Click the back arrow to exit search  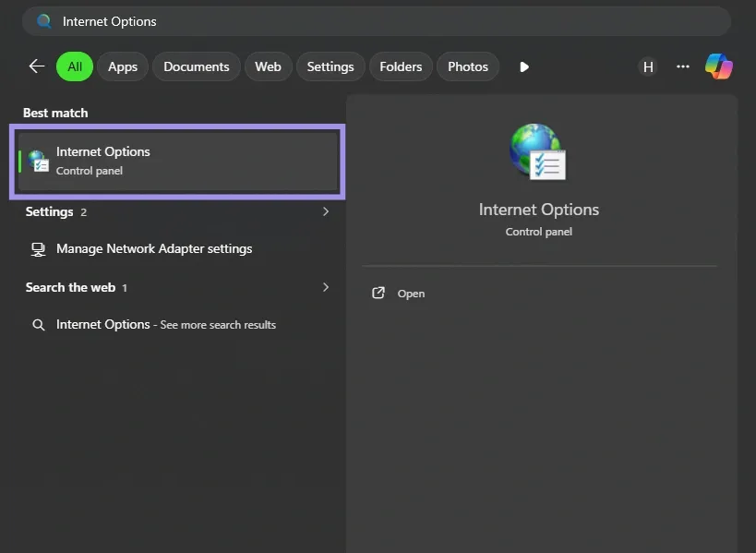[35, 66]
